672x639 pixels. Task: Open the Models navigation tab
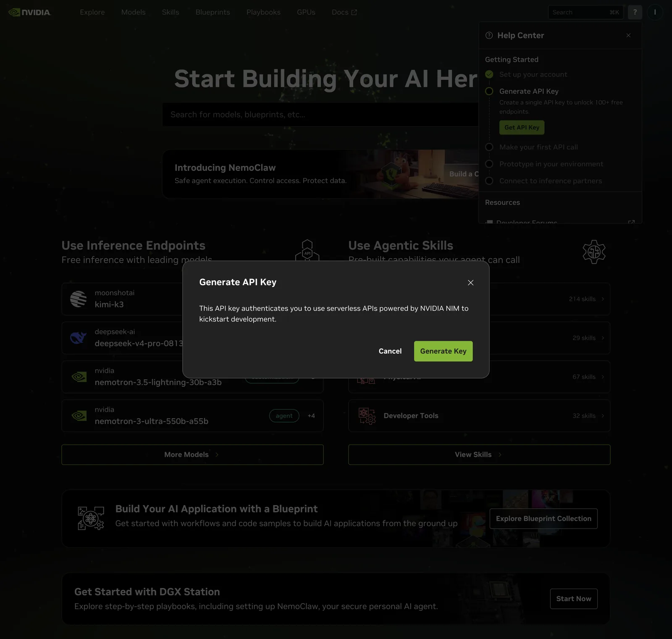point(133,12)
